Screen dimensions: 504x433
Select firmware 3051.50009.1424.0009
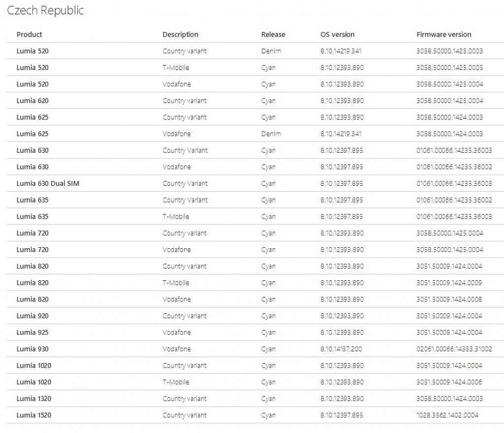pos(449,283)
